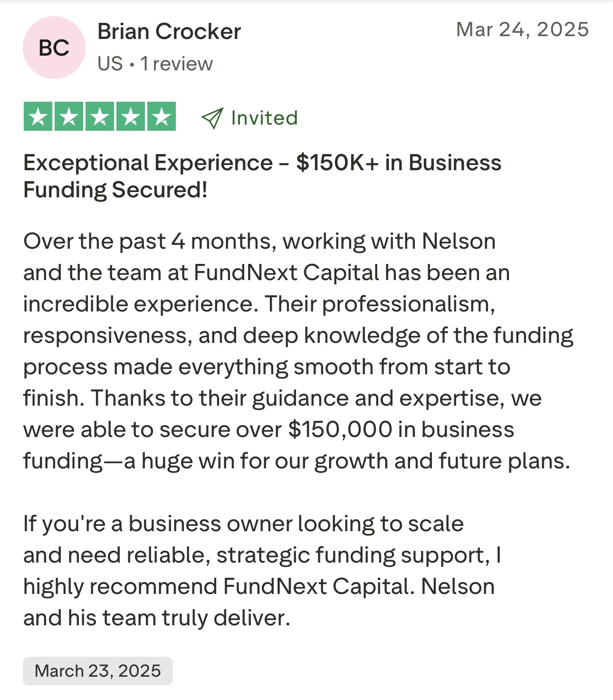Click 'FundNext Capital' in the first paragraph
The image size is (613, 700).
click(287, 273)
